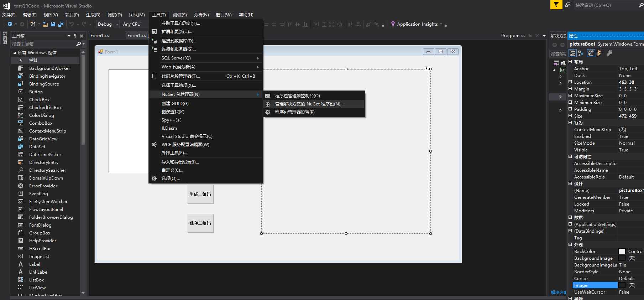644x300 pixels.
Task: Click the solution item icon in Solution Explorer
Action: coord(556,63)
